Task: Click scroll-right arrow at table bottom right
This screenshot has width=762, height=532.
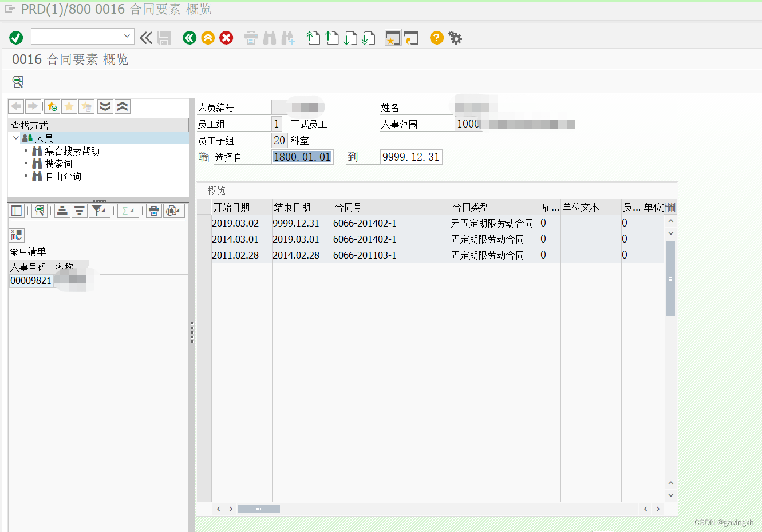Action: tap(658, 509)
